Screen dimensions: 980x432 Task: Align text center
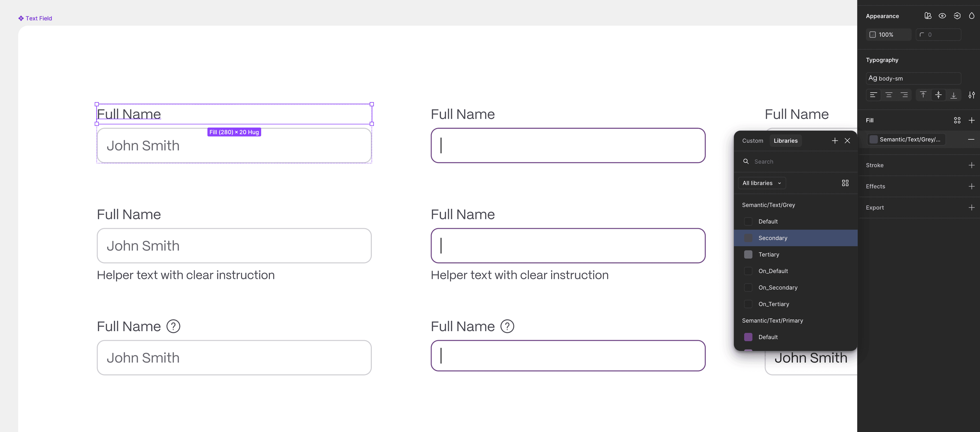tap(889, 95)
